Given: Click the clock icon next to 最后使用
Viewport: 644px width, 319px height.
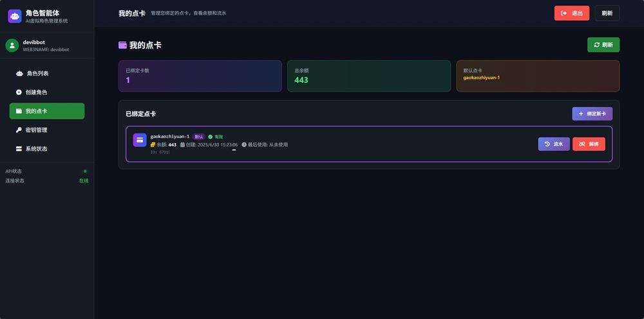Looking at the screenshot, I should [x=244, y=145].
